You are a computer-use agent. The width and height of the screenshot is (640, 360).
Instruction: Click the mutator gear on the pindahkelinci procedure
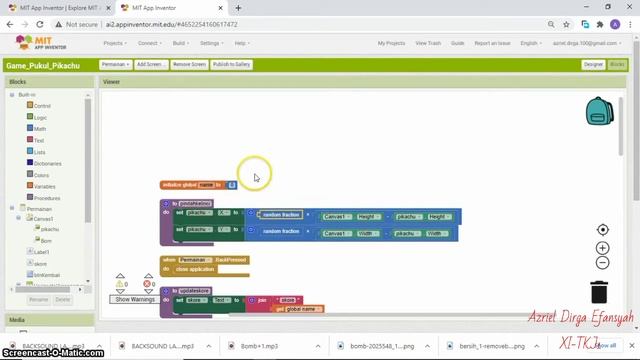[166, 203]
